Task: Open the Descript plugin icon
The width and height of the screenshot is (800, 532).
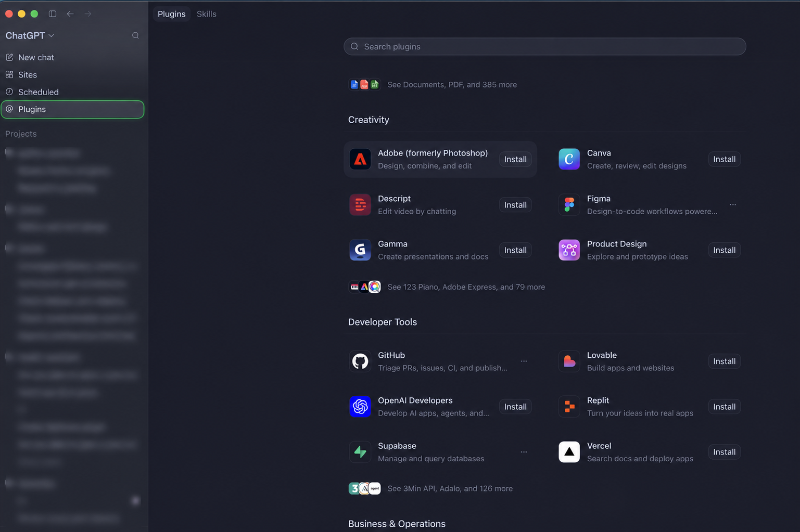Action: point(360,205)
